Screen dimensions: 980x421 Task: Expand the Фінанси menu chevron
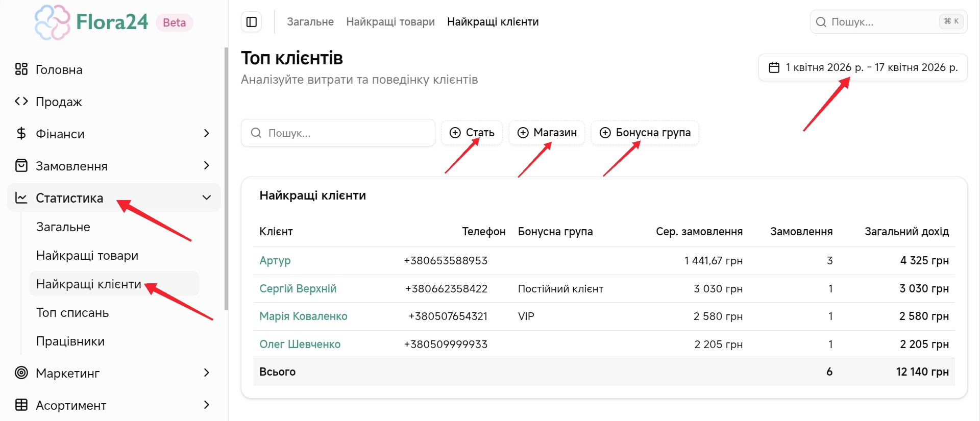206,133
